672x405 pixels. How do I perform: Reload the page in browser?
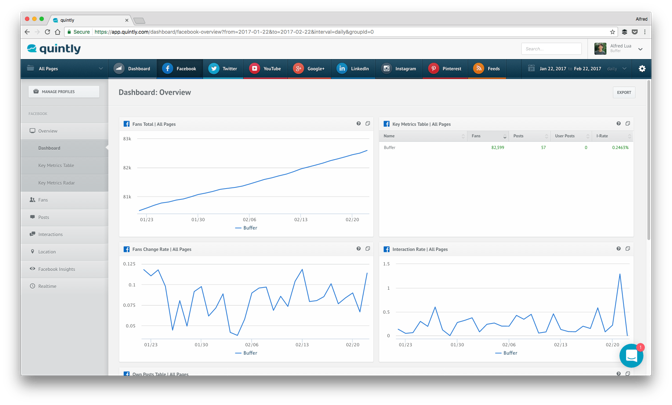[47, 32]
